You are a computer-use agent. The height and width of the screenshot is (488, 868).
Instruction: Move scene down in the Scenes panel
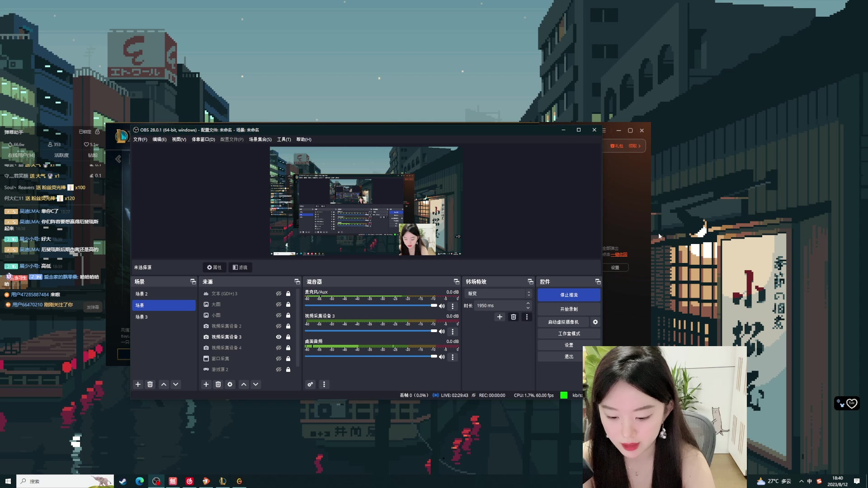point(176,384)
